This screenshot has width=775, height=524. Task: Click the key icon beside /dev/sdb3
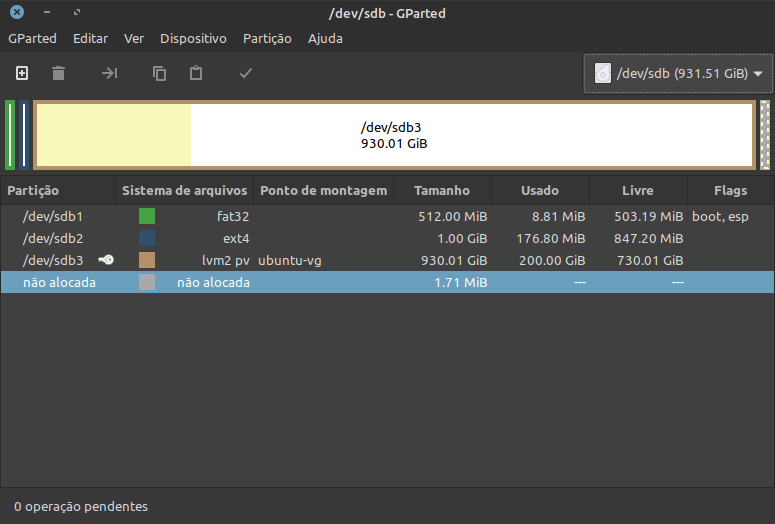106,260
